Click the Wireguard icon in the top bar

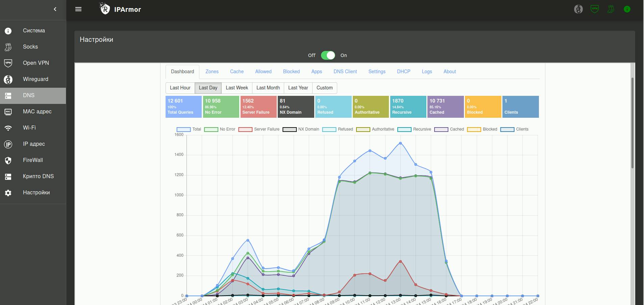pos(578,9)
